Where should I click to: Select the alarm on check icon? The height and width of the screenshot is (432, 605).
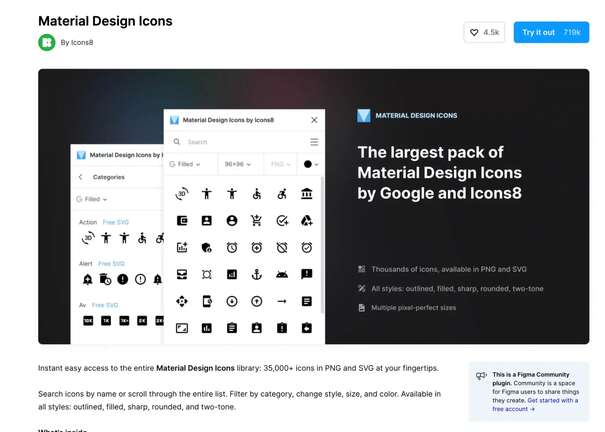click(307, 247)
